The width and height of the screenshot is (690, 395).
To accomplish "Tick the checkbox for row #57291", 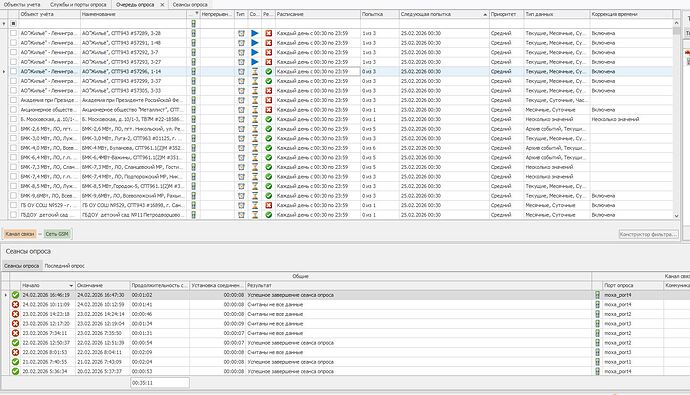I will pyautogui.click(x=14, y=43).
